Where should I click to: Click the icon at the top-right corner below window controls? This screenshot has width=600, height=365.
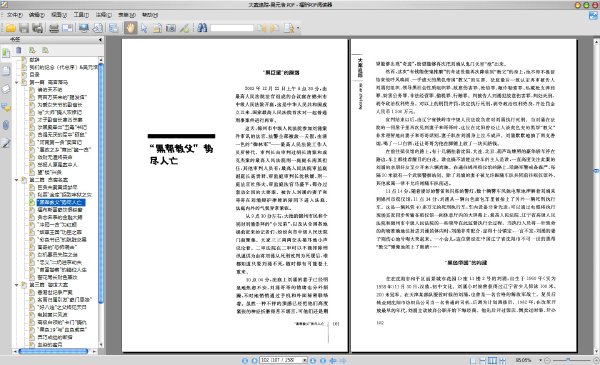[x=593, y=16]
